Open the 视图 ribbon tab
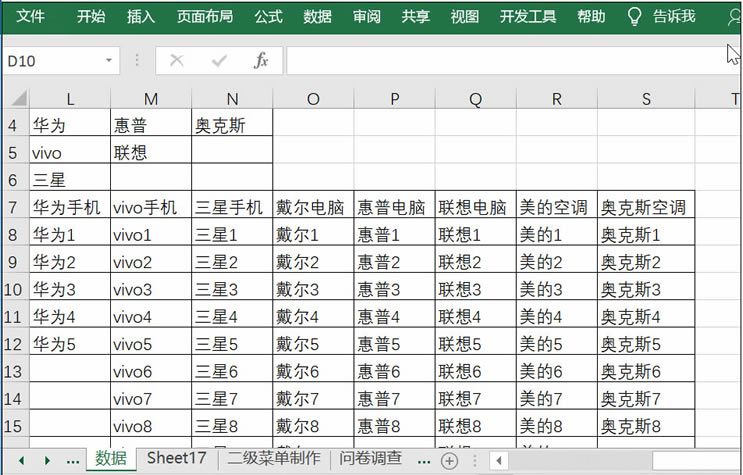 pyautogui.click(x=465, y=17)
